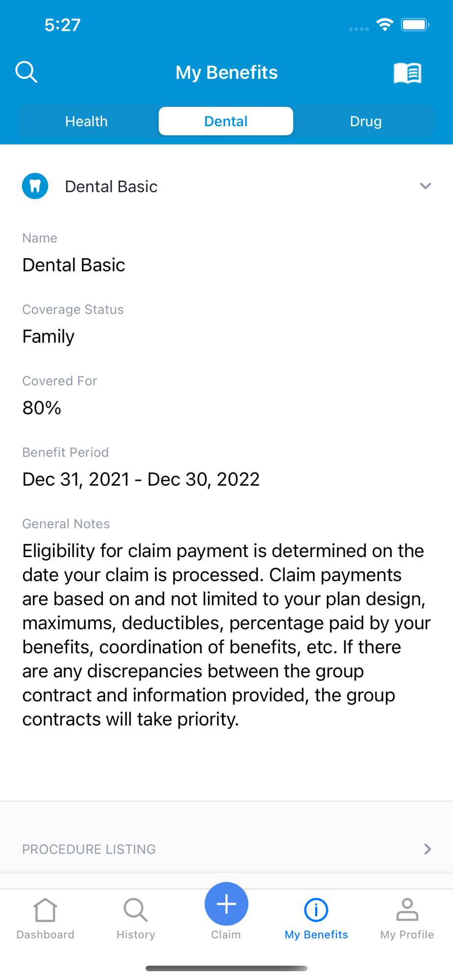Open Dashboard home icon
Viewport: 453px width, 980px height.
(45, 910)
